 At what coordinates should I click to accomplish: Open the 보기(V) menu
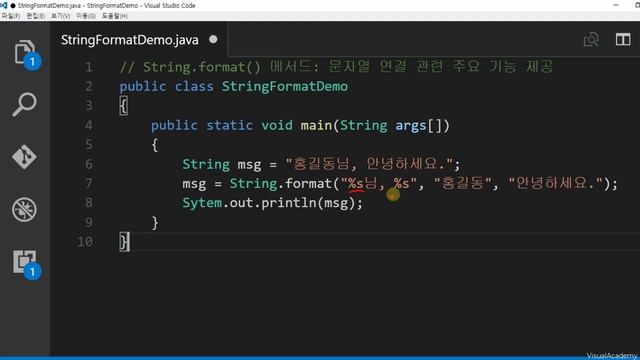coord(60,16)
